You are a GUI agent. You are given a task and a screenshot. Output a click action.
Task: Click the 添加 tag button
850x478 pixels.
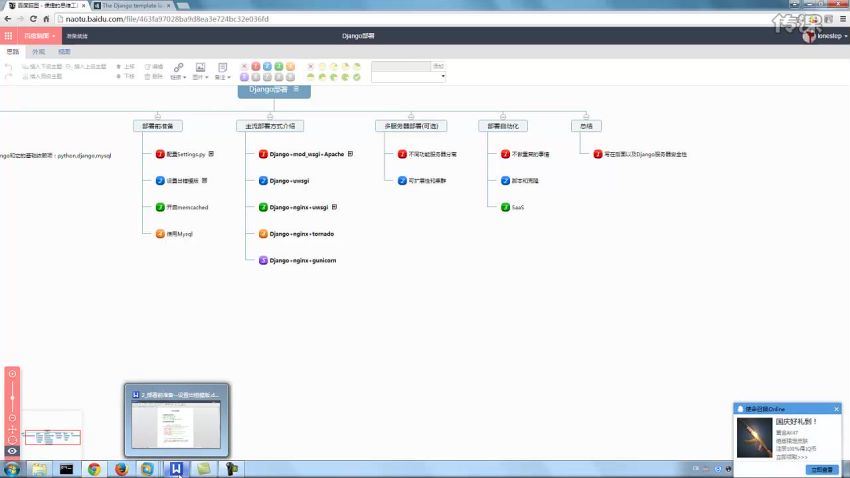(439, 66)
